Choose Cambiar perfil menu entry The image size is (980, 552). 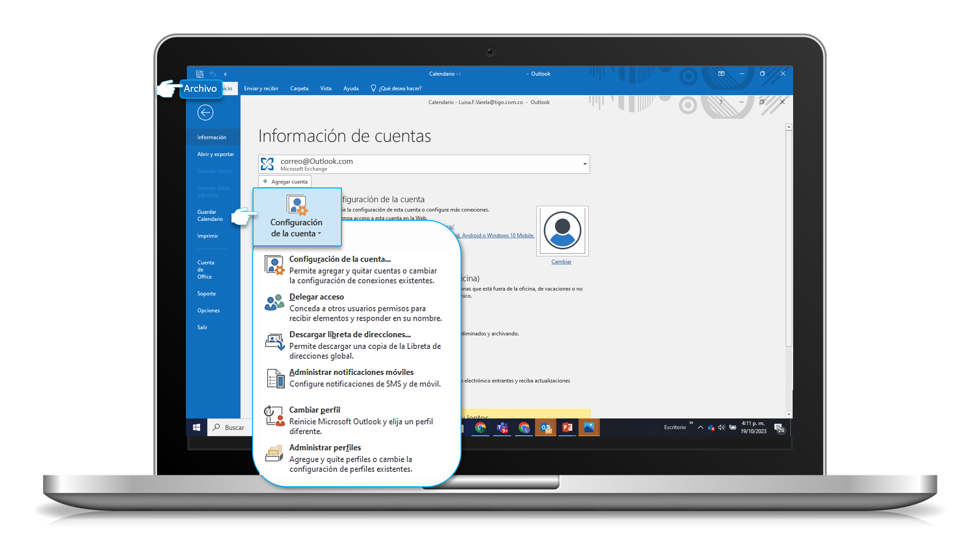click(356, 420)
